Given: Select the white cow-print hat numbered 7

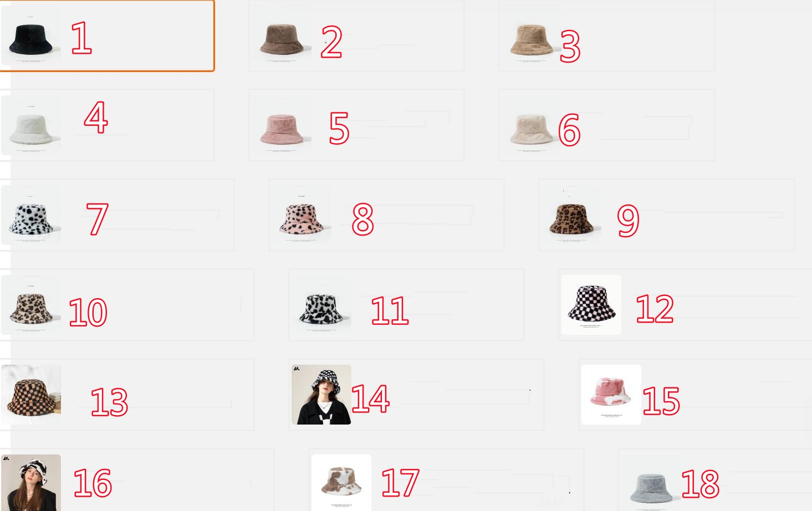Looking at the screenshot, I should [31, 215].
